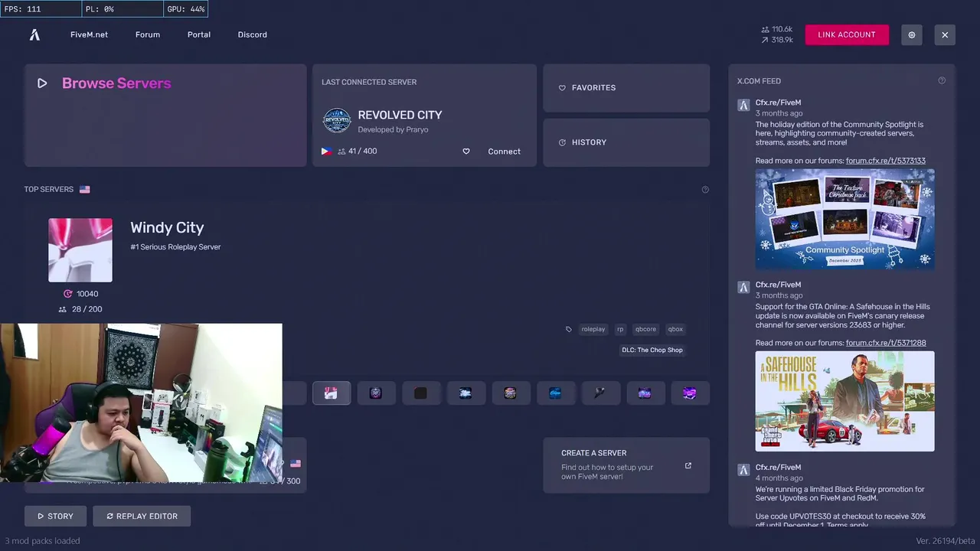The height and width of the screenshot is (551, 980).
Task: Click the DLC: The Chop Shop label
Action: click(652, 350)
